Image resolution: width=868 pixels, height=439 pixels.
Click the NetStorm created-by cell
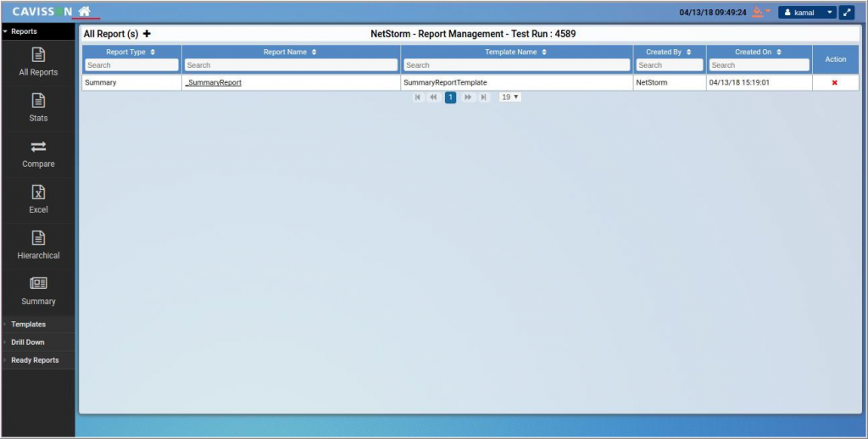[x=670, y=82]
